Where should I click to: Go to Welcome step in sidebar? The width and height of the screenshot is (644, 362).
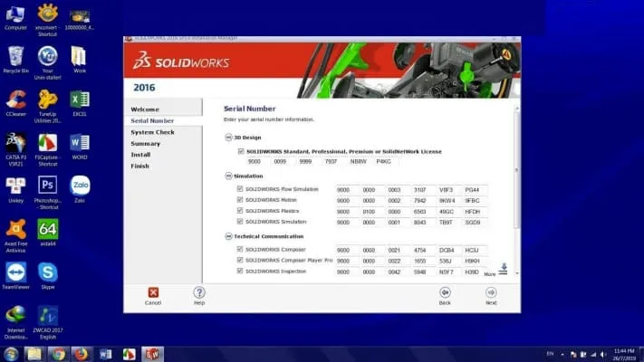[145, 110]
